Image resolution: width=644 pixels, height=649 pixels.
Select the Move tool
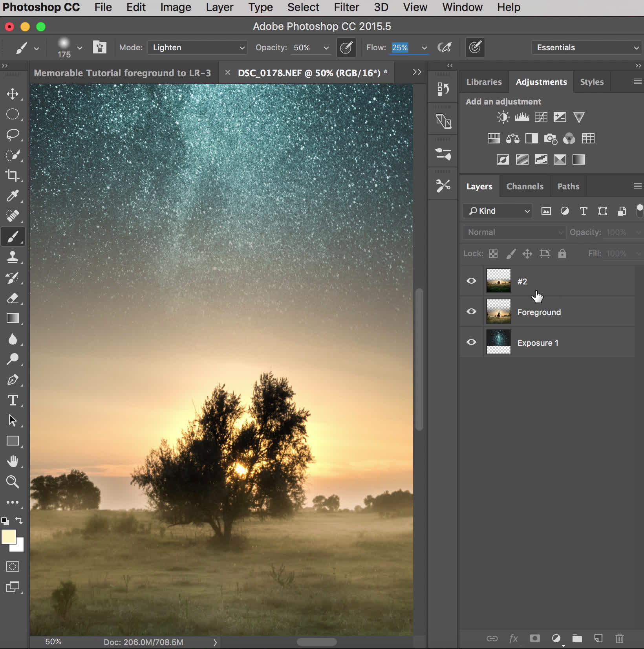coord(13,94)
